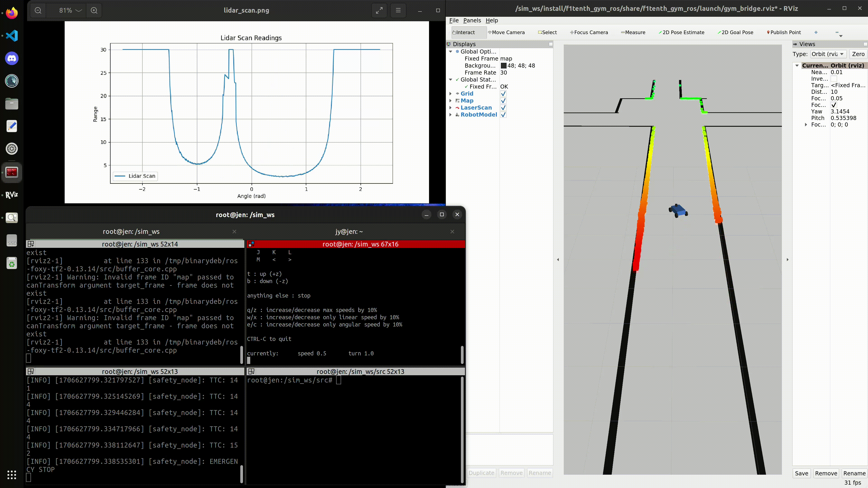Click Remove button in Views panel
The image size is (868, 488).
pos(826,473)
